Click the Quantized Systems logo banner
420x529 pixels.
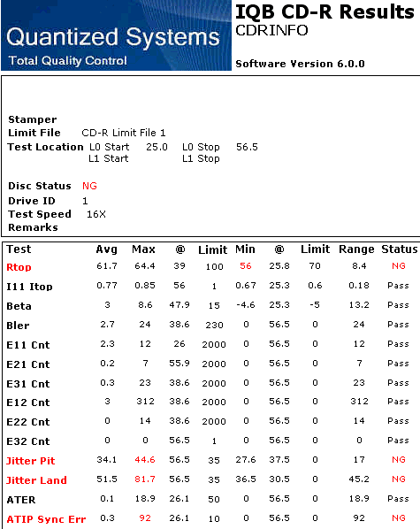click(x=116, y=35)
